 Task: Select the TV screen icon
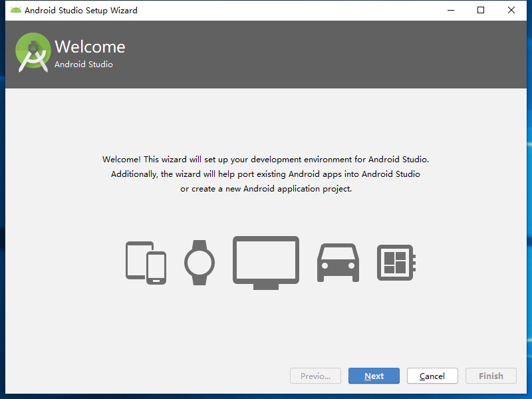[x=266, y=263]
